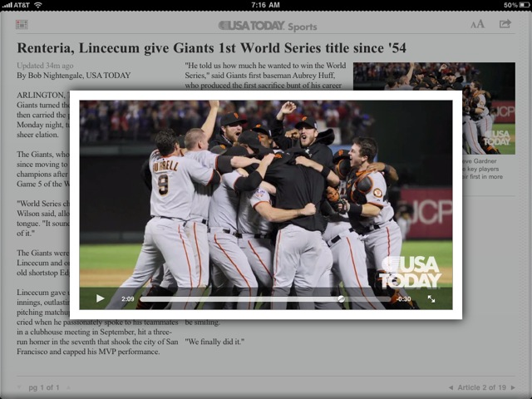Tap the byline 'By Bob Nightengale, USA TODAY'

tap(74, 76)
